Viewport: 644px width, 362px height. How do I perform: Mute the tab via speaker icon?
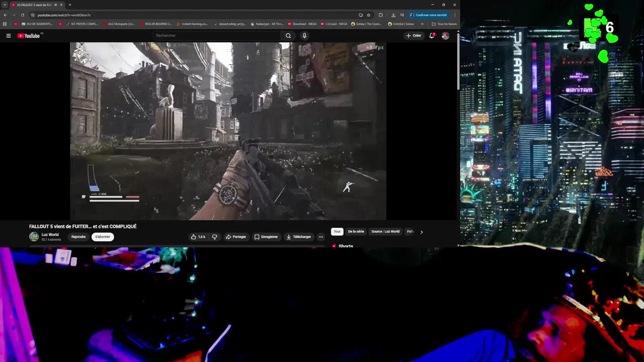[55, 5]
